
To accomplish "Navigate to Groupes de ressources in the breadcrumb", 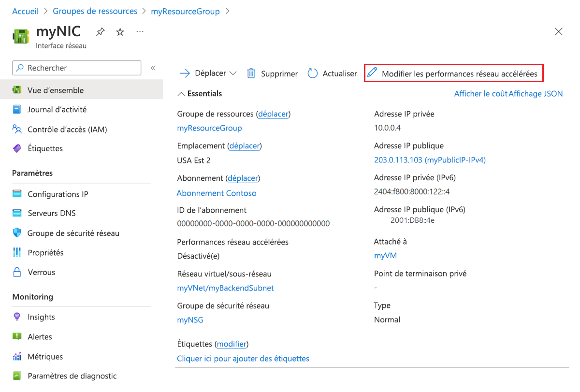I will pyautogui.click(x=95, y=11).
